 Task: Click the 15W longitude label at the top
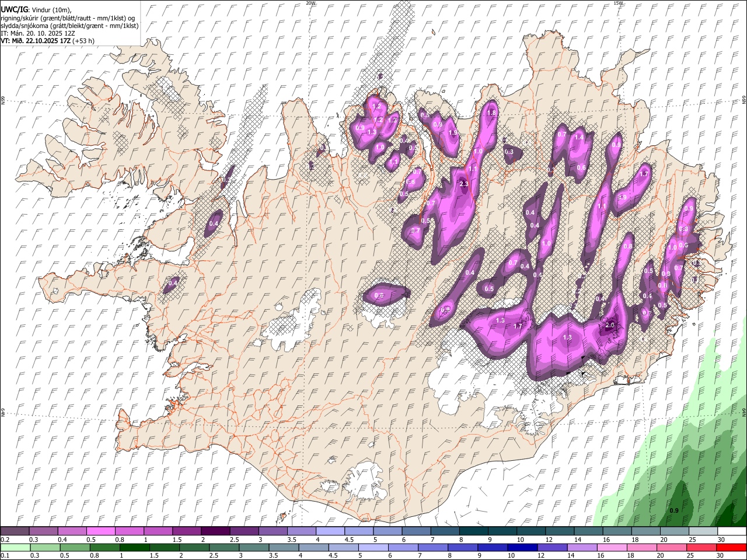point(617,3)
